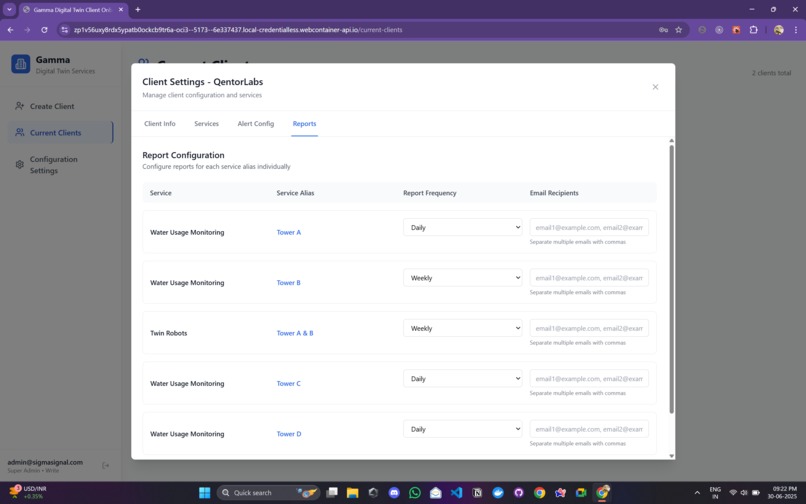The width and height of the screenshot is (806, 504).
Task: Click Email Recipients field for Tower A & B
Action: click(x=589, y=328)
